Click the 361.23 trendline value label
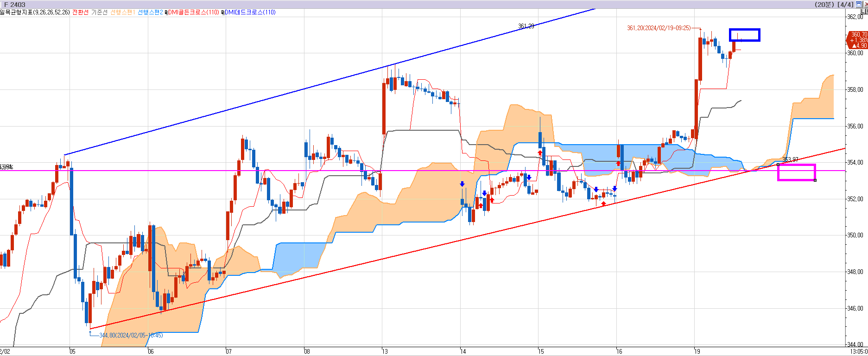The image size is (868, 356). click(x=526, y=26)
